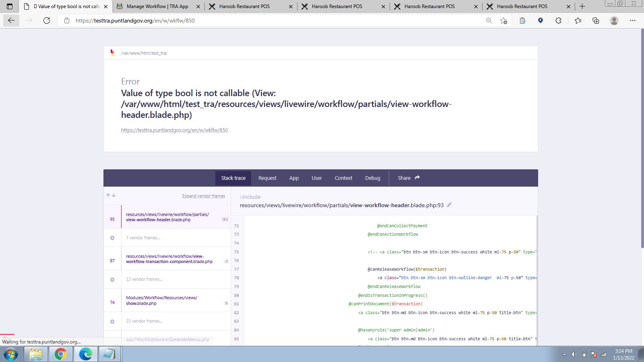644x362 pixels.
Task: Click the Share button
Action: (409, 178)
